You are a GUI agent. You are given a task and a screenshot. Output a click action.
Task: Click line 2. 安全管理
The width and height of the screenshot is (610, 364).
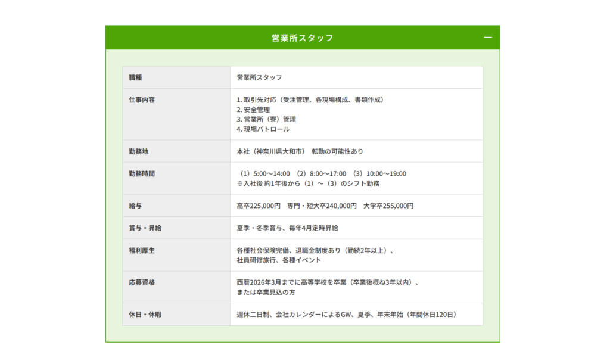tap(253, 110)
